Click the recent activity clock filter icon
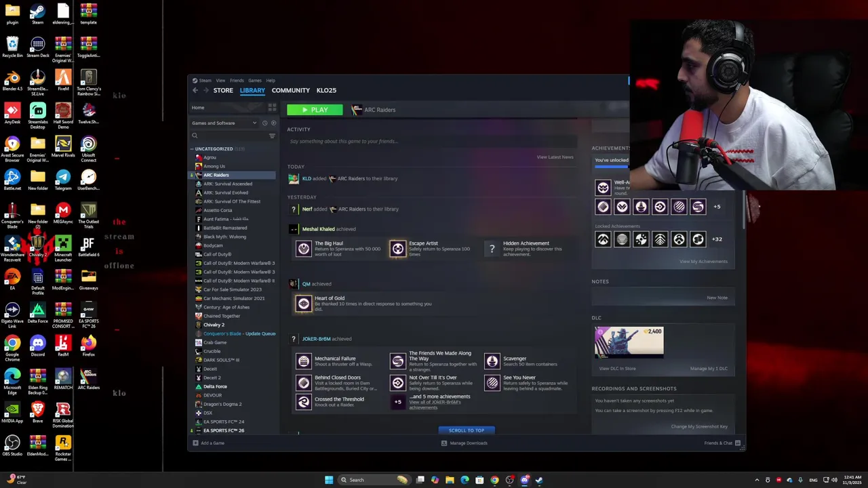The height and width of the screenshot is (488, 868). (x=264, y=123)
